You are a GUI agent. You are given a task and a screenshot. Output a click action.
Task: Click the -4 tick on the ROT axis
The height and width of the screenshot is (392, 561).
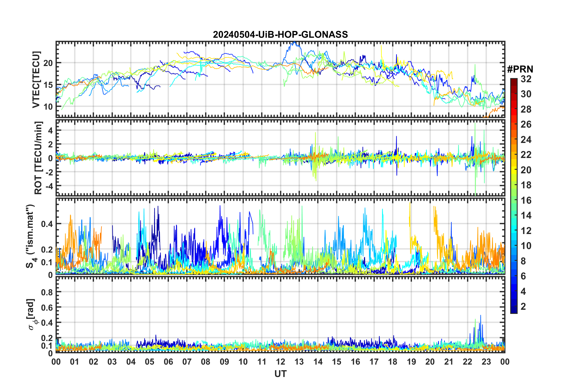(x=49, y=186)
